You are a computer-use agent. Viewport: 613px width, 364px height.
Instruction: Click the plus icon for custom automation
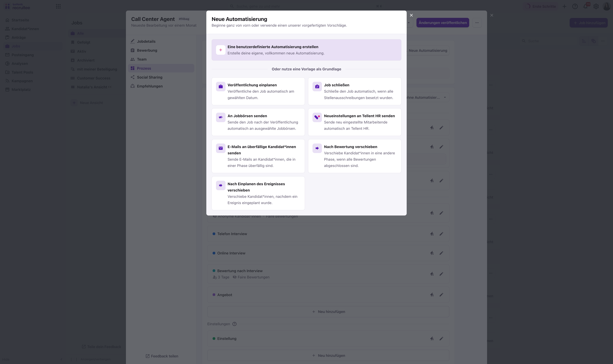tap(220, 50)
